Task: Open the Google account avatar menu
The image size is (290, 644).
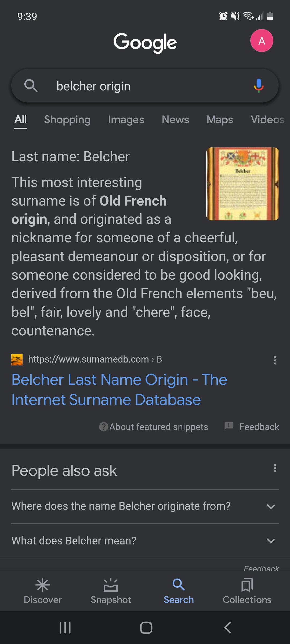Action: click(x=262, y=41)
